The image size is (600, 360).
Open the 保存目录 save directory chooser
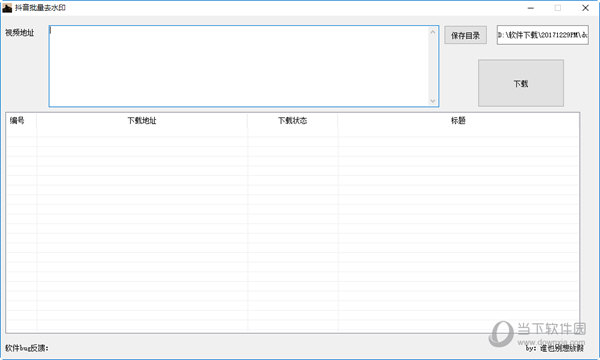pos(465,35)
